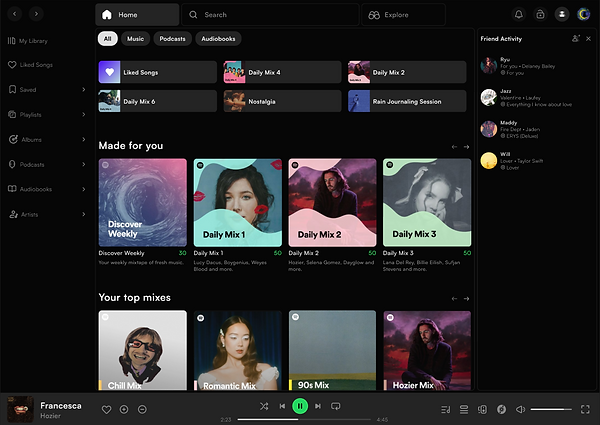Go forward with the right navigation arrow
This screenshot has width=600, height=425.
[36, 14]
